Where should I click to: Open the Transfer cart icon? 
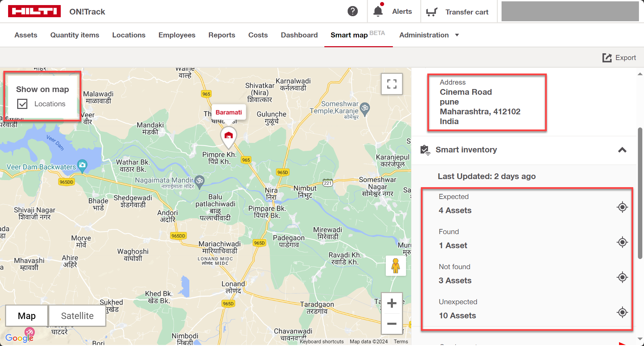click(x=432, y=12)
